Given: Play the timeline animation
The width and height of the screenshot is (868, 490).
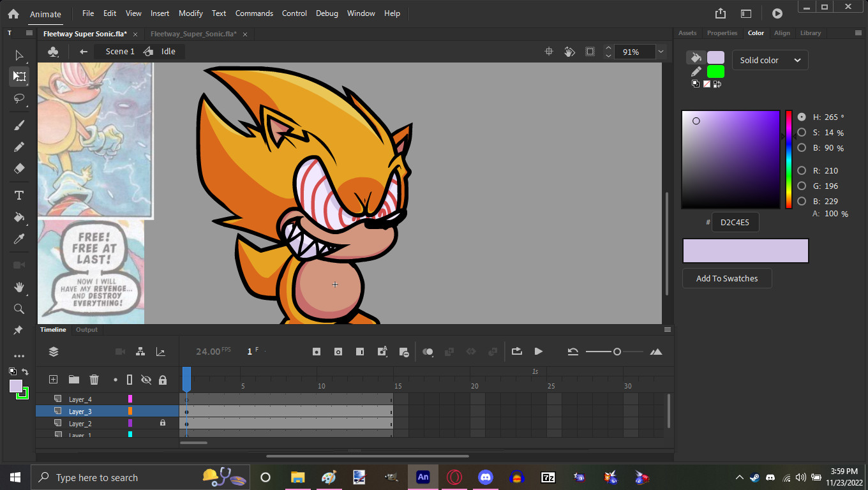Looking at the screenshot, I should point(539,352).
